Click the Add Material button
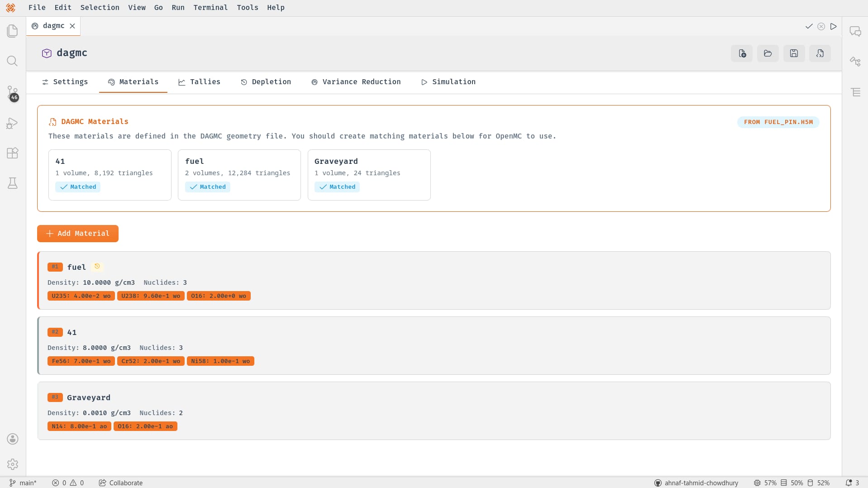The height and width of the screenshot is (488, 868). coord(78,234)
